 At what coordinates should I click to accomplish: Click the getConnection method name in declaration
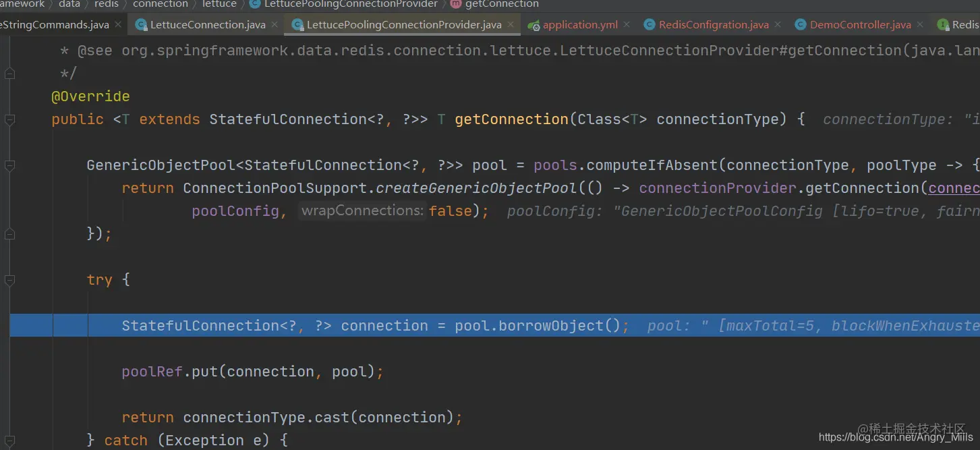click(512, 119)
